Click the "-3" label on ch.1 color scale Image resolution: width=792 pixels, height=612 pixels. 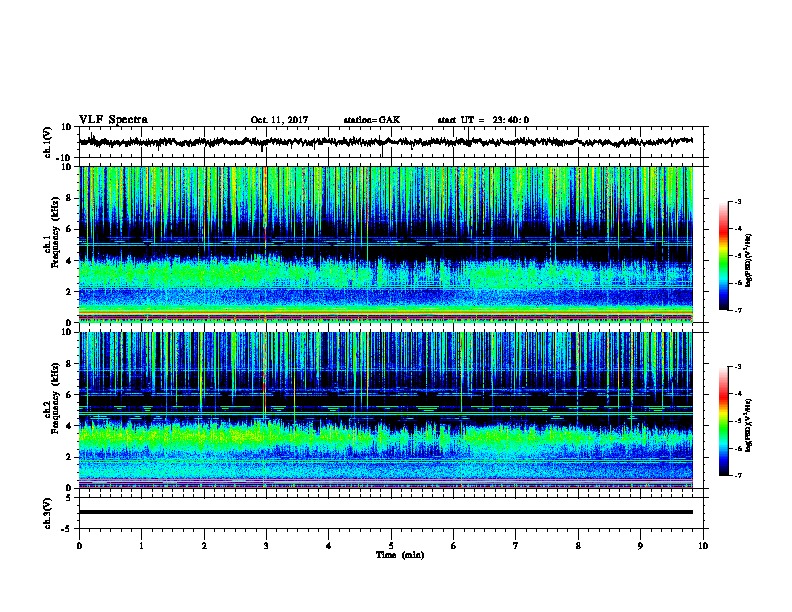click(x=737, y=201)
